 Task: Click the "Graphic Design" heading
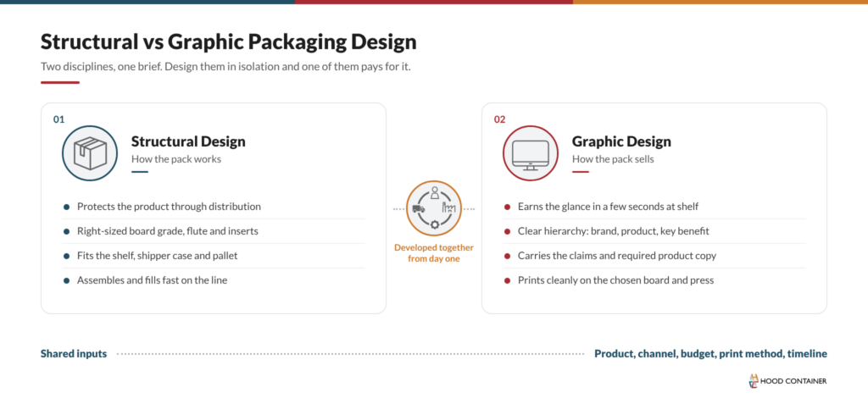point(621,141)
